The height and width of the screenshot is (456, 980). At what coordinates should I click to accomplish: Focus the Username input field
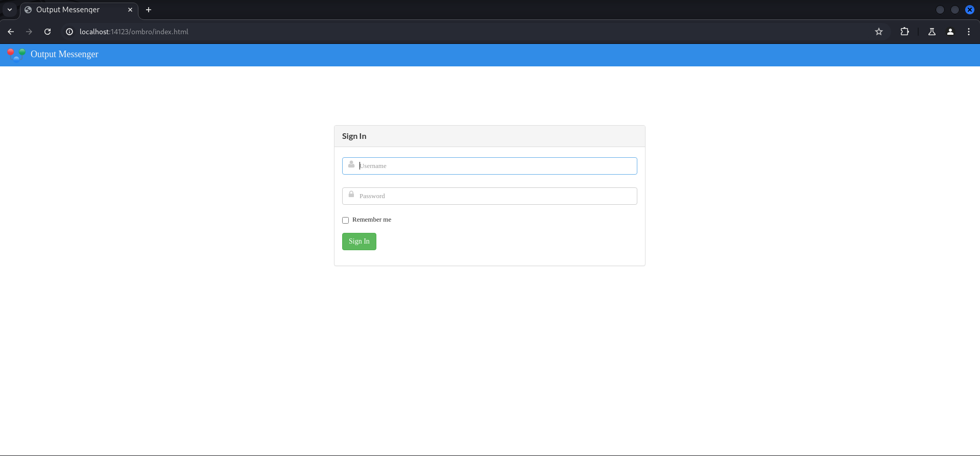[x=495, y=166]
